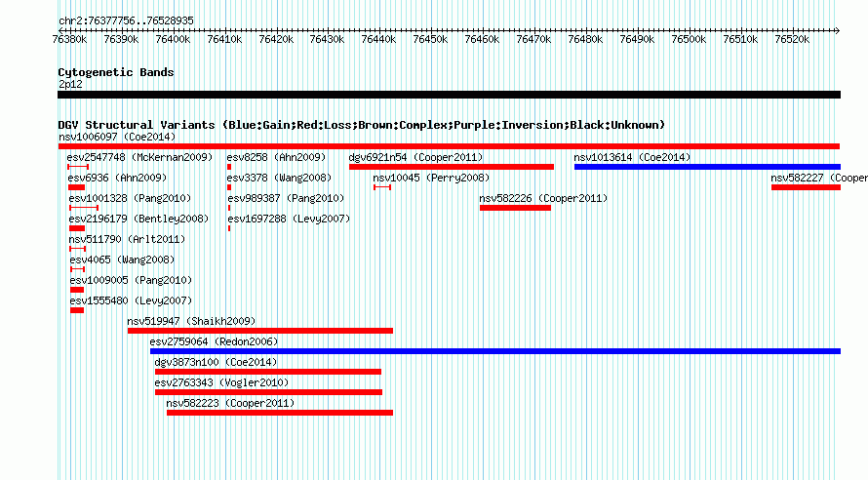Click the 76380k ruler tick label
Image resolution: width=868 pixels, height=480 pixels.
(x=69, y=39)
